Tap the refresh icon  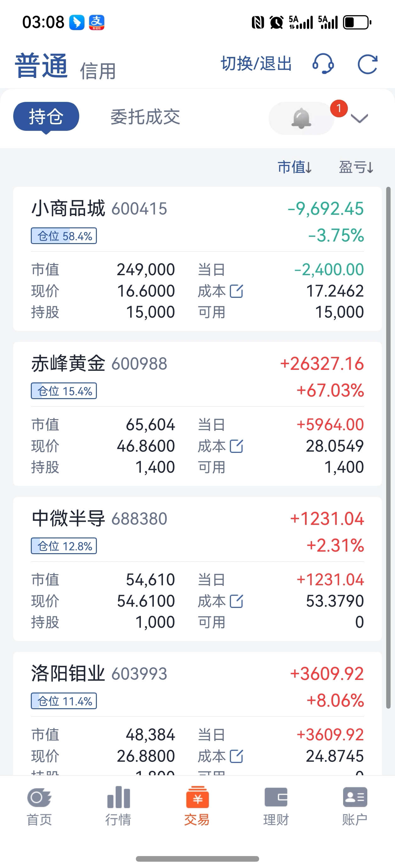pos(367,64)
